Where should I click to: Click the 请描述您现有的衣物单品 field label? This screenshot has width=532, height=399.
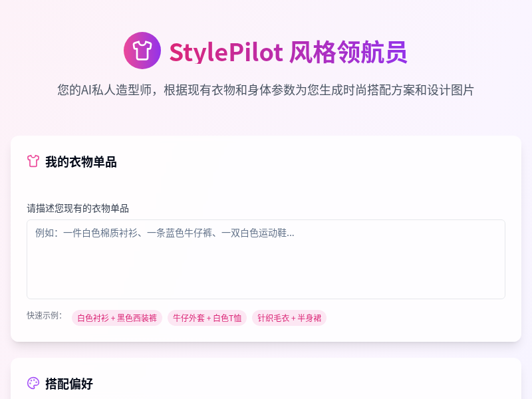point(78,208)
